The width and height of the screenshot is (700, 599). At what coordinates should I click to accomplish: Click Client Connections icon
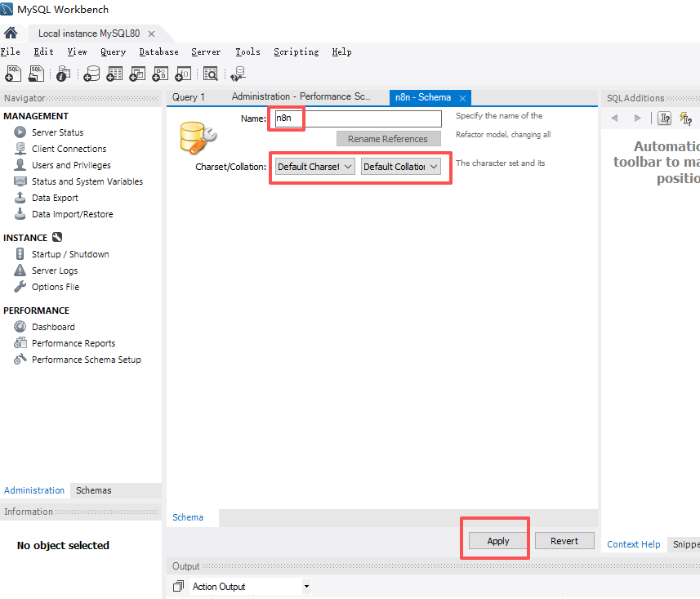point(20,148)
